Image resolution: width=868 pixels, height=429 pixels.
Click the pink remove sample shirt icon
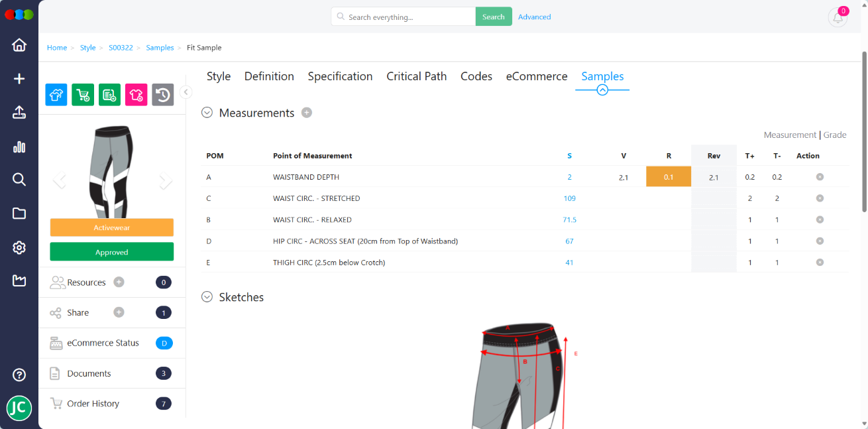click(136, 95)
